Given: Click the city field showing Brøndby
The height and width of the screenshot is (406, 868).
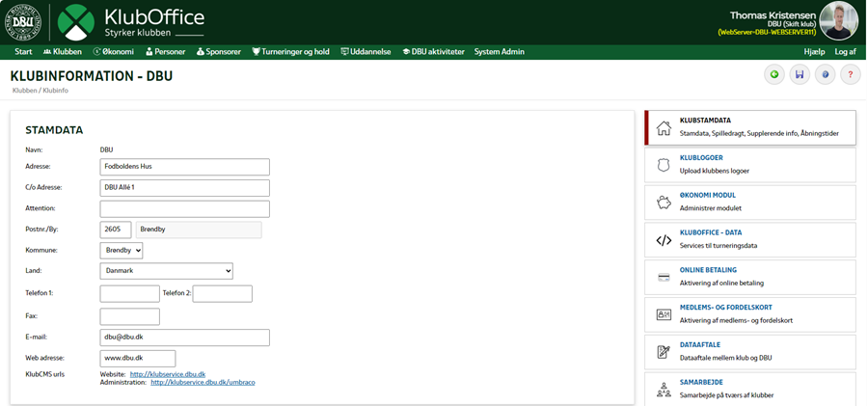Looking at the screenshot, I should point(199,230).
